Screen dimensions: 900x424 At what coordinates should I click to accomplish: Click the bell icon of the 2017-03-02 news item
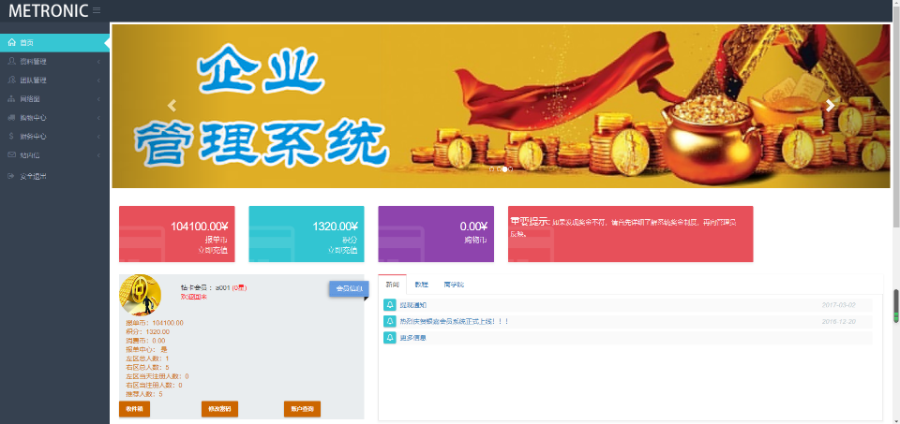390,305
